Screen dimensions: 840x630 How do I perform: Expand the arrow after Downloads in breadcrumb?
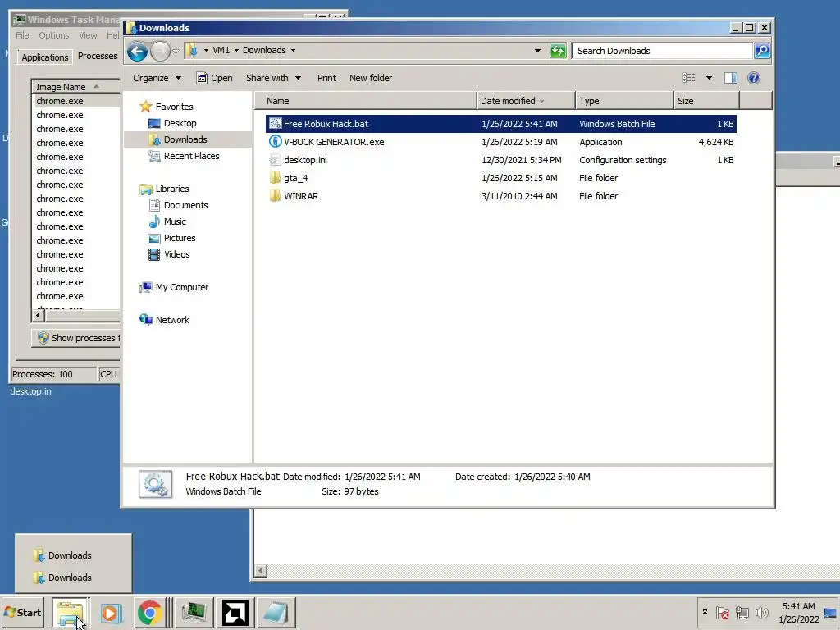[293, 50]
